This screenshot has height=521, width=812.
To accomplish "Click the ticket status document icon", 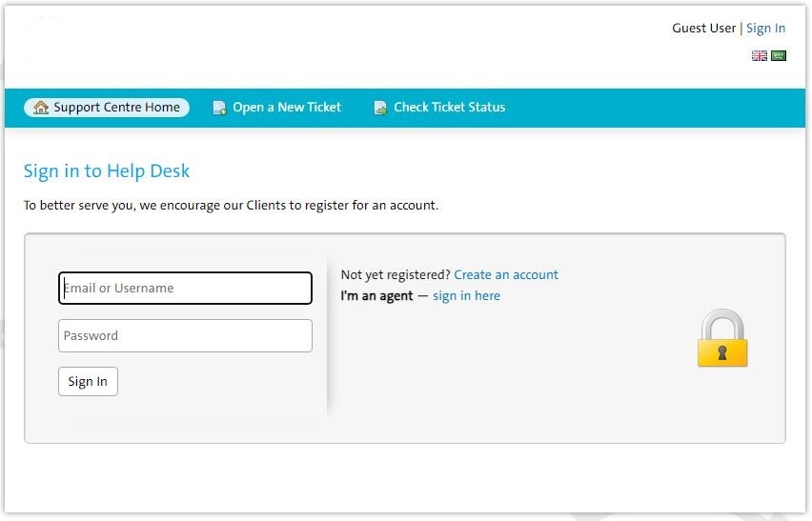I will (380, 108).
